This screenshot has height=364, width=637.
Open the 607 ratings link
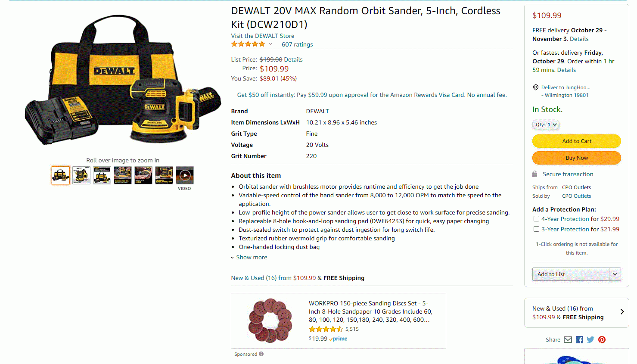coord(297,44)
